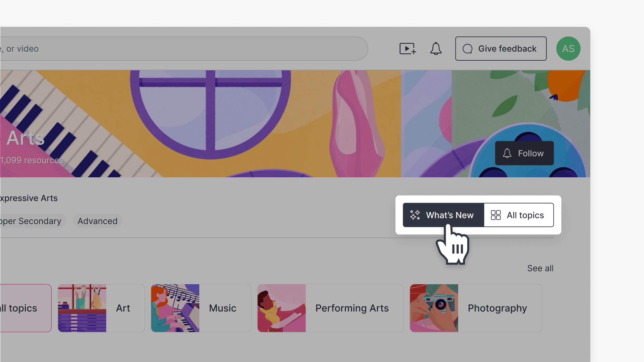Open the Art topic card
Screen dimensions: 644x362
(x=101, y=308)
